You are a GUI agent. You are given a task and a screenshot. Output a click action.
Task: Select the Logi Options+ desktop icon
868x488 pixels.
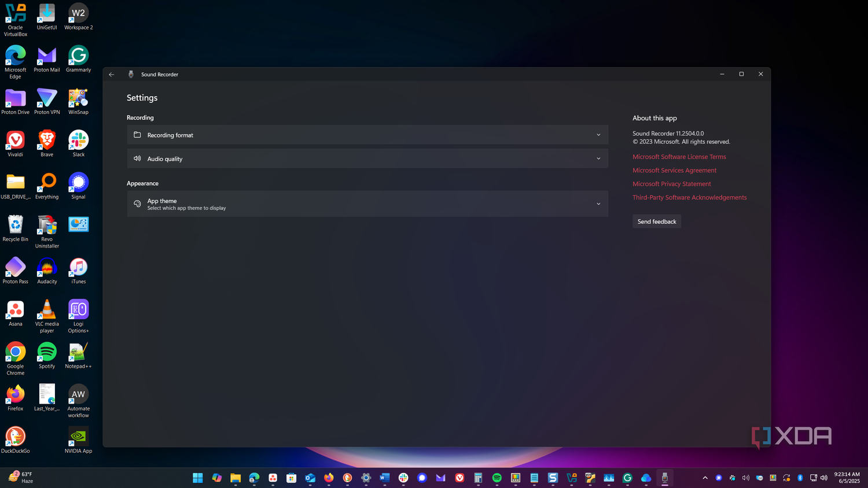79,316
